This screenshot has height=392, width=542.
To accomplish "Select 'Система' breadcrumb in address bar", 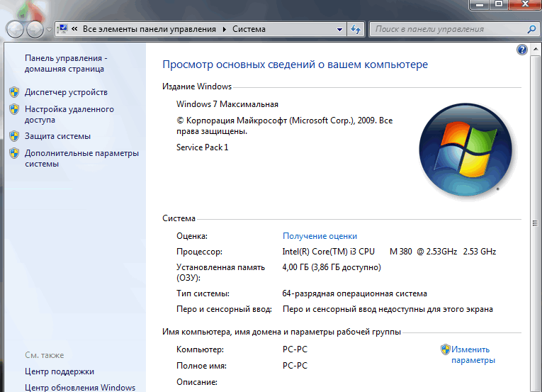I will pos(248,29).
